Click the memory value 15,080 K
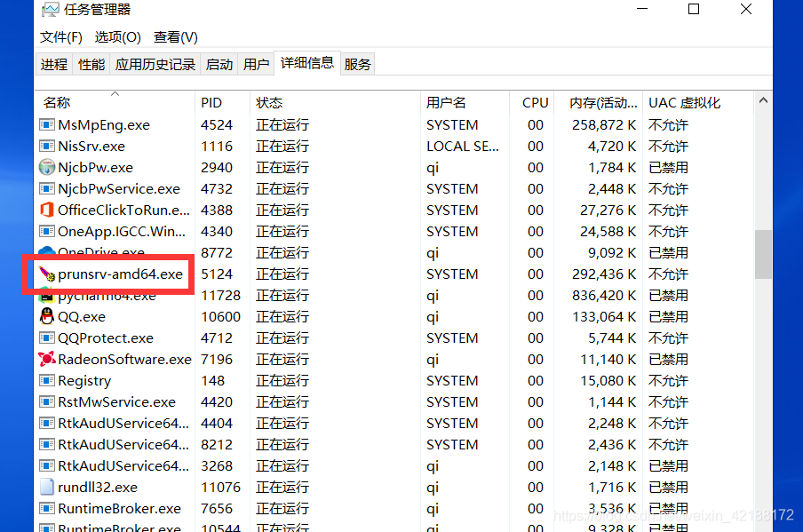Screen dimensions: 803x532 (608, 380)
